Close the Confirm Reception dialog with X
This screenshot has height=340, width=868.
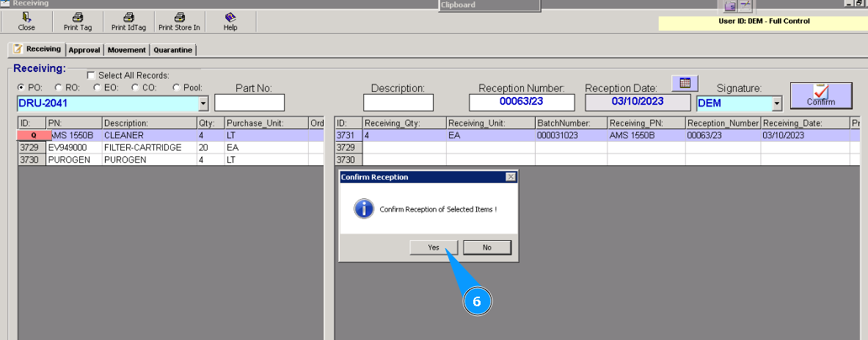511,177
